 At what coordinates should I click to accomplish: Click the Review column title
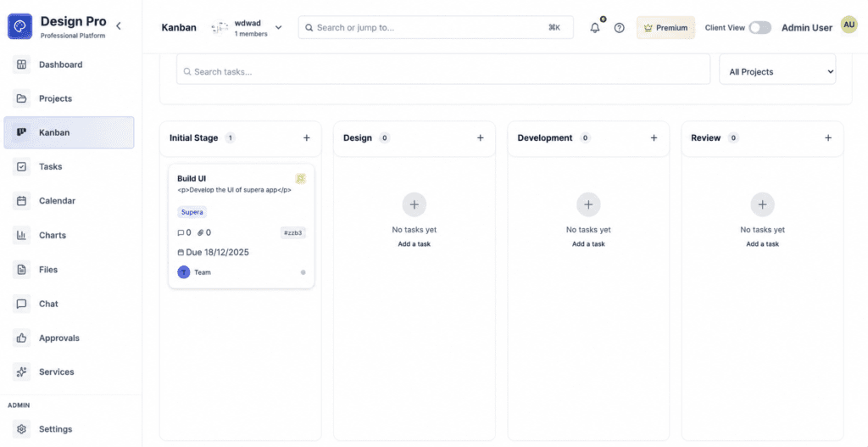tap(706, 138)
